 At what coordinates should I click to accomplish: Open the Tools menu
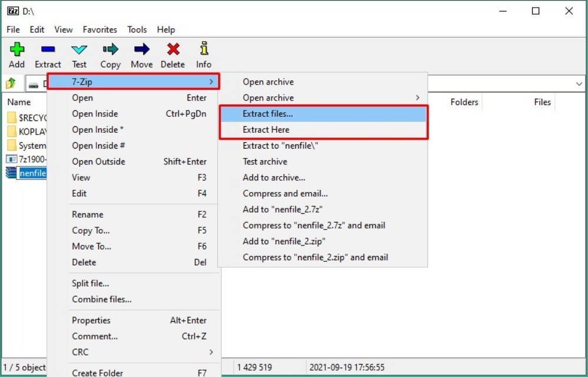pyautogui.click(x=137, y=29)
